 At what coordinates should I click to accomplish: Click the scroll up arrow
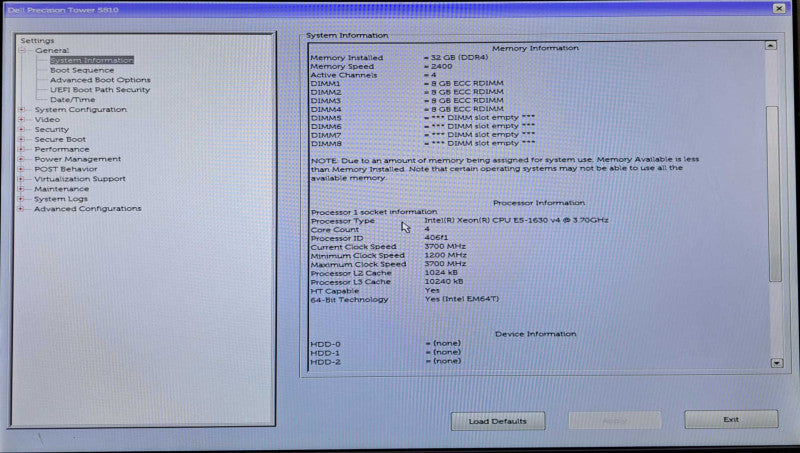coord(771,45)
